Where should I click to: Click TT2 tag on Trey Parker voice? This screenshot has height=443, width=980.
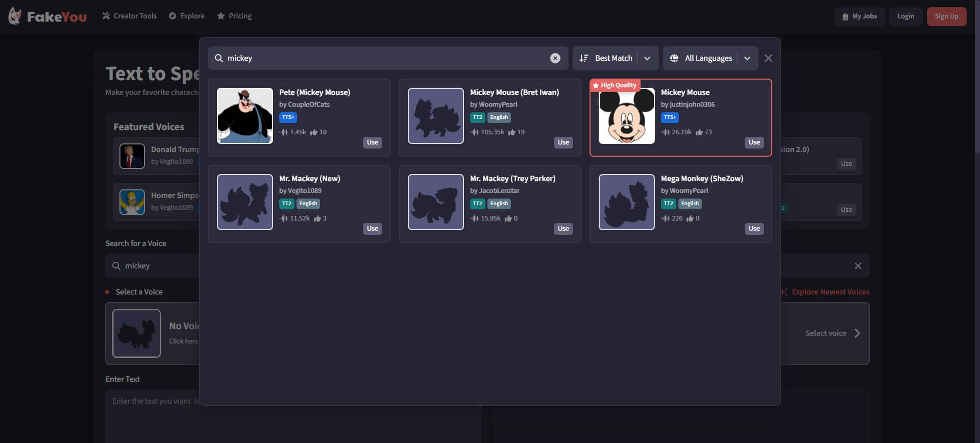(477, 204)
